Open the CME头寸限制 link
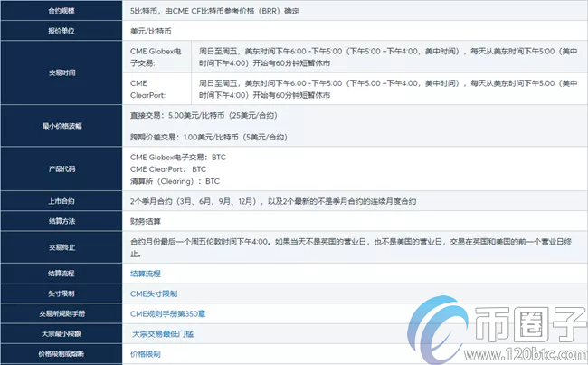The height and width of the screenshot is (365, 588). click(154, 293)
